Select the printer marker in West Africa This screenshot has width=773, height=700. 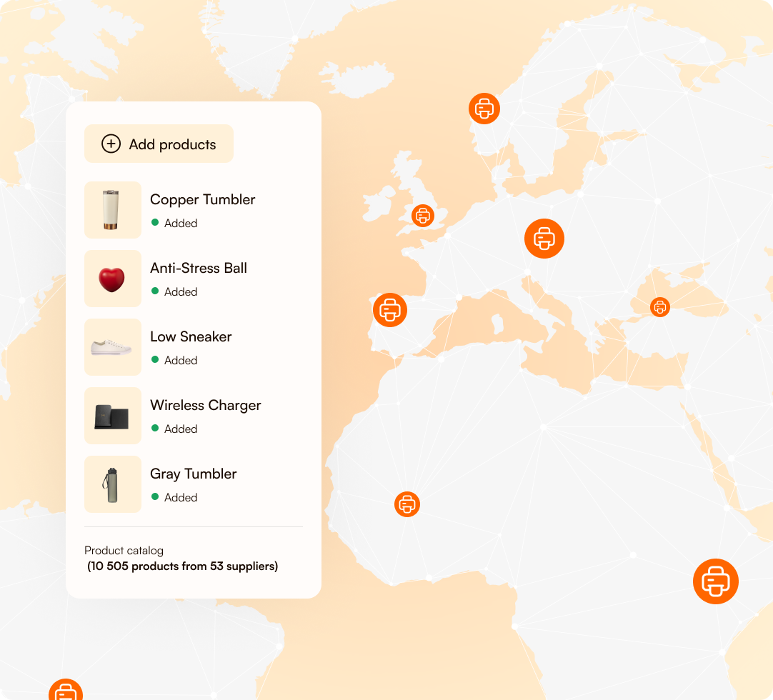[x=407, y=504]
